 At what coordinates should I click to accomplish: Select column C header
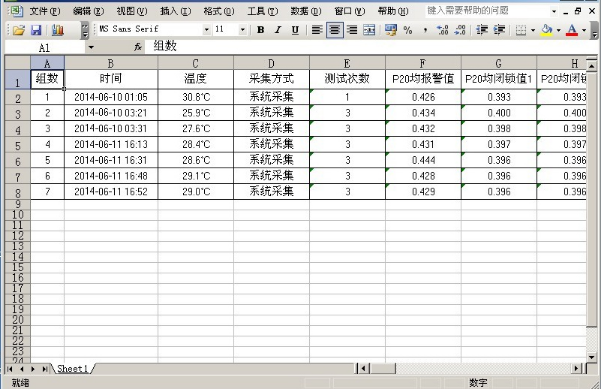(x=195, y=63)
